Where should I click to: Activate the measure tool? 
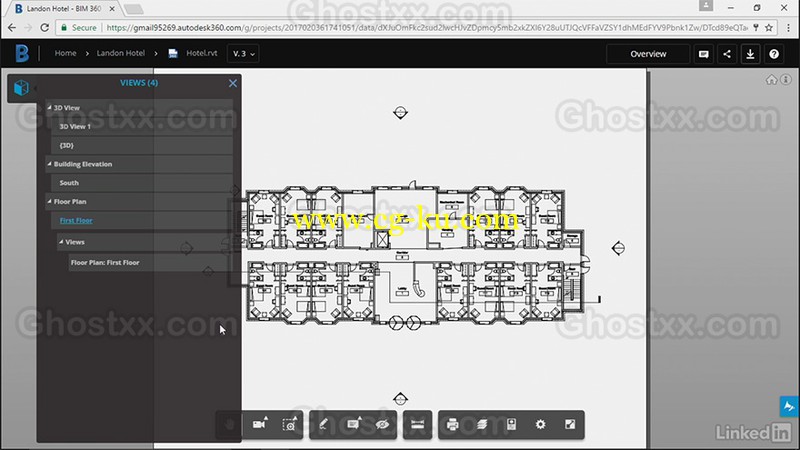[417, 424]
